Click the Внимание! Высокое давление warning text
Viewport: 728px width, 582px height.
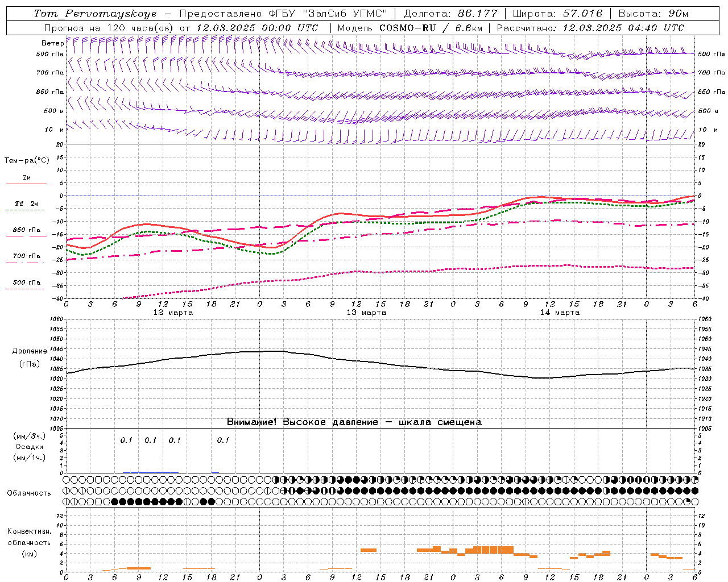pos(354,422)
